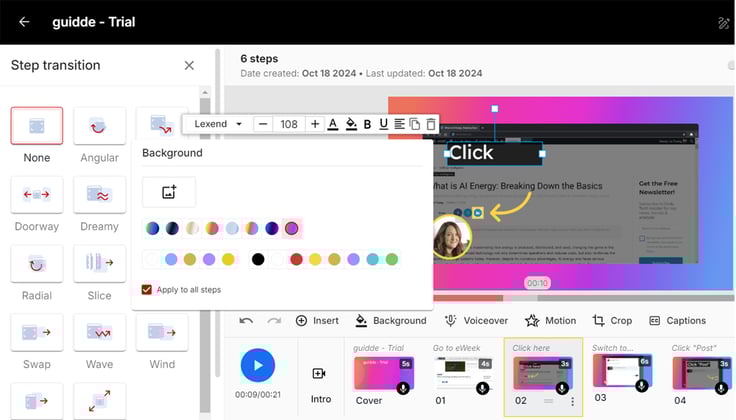Increase font size with plus button

(315, 124)
